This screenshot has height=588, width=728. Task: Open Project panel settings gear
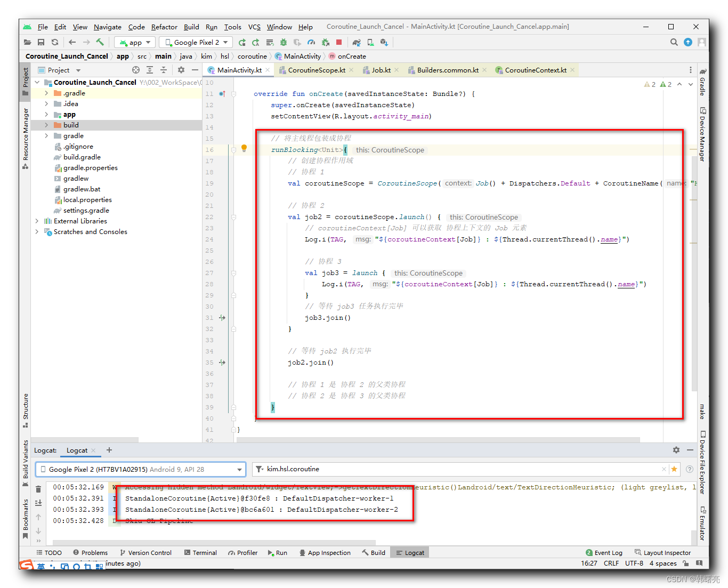181,70
